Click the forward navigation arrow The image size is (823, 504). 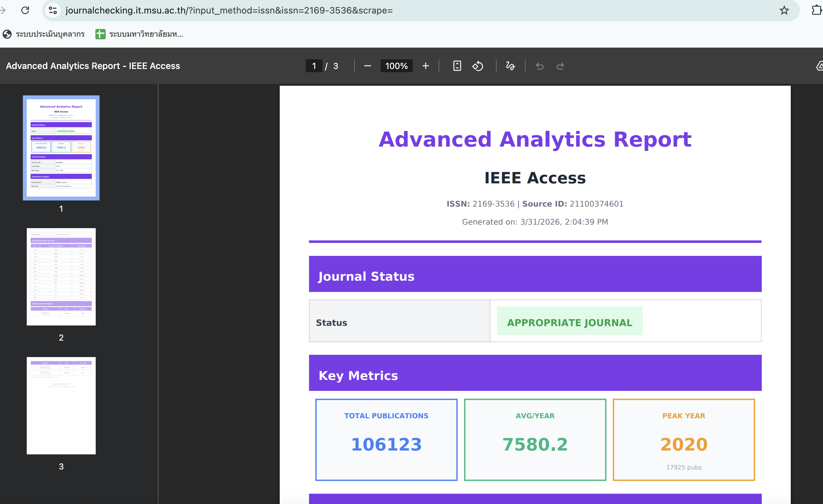point(3,10)
